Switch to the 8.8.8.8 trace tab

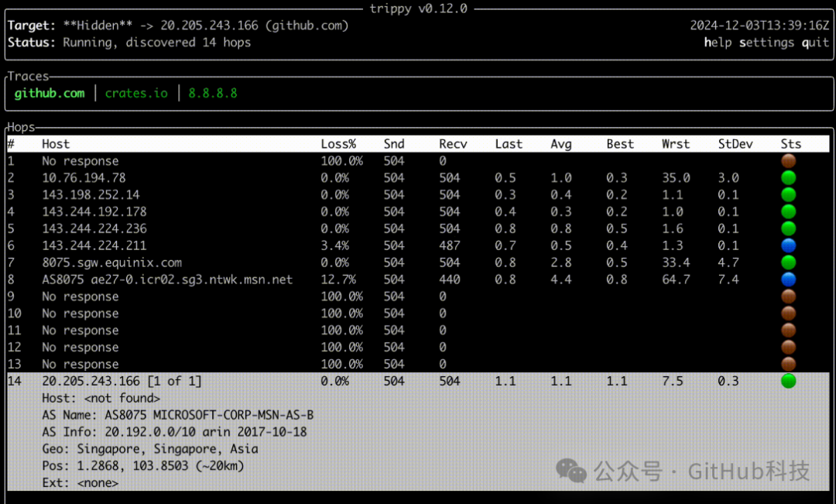click(213, 94)
